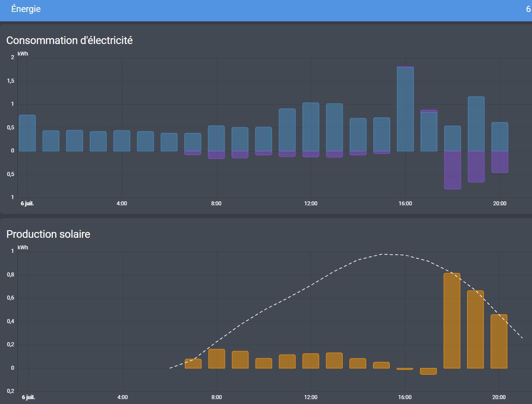Select the orange solar bar at 20:00
Viewport: 532px width, 404px height.
499,341
